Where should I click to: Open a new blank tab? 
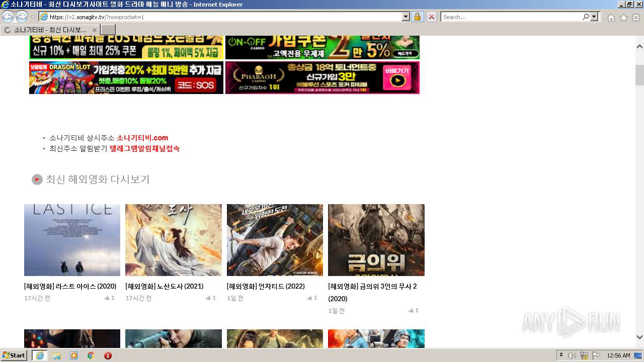[x=108, y=30]
